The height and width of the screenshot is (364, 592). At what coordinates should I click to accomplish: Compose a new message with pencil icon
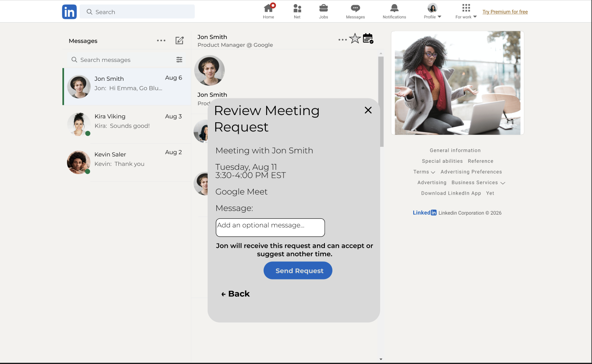180,41
